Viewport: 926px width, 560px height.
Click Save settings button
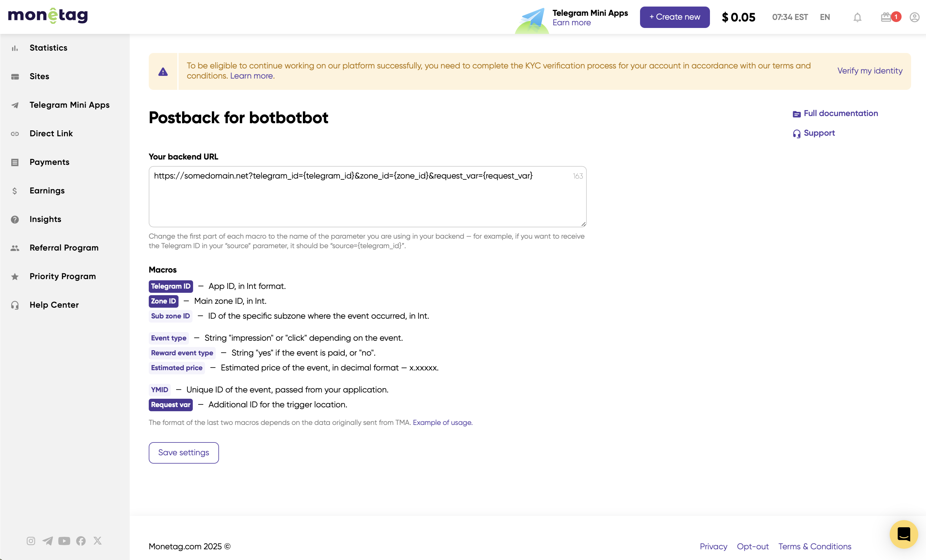pos(184,453)
